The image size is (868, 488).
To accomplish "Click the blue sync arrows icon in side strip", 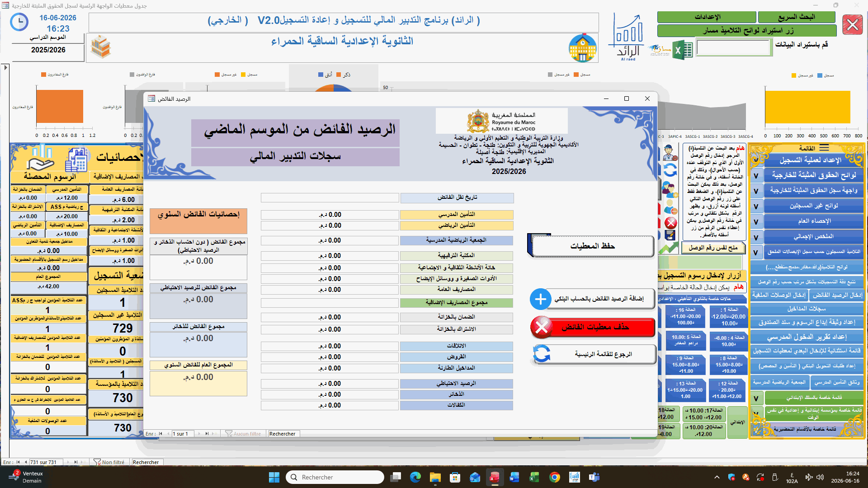I will 670,170.
